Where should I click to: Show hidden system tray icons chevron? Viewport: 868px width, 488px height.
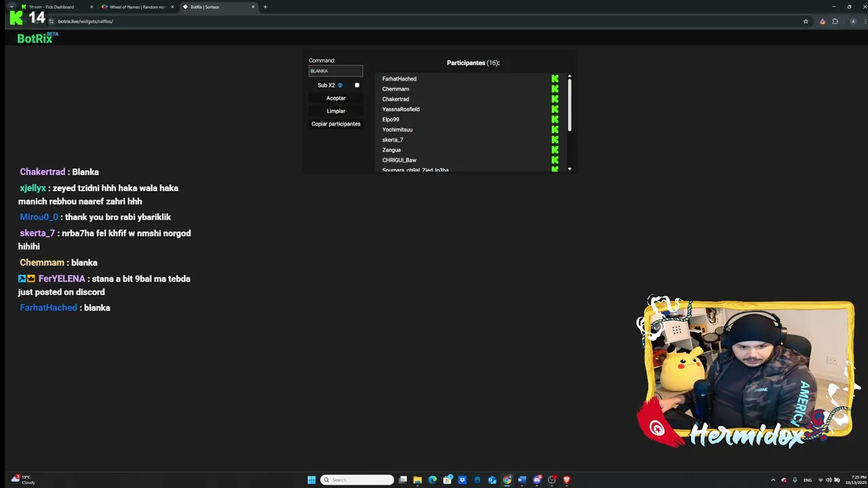[773, 480]
